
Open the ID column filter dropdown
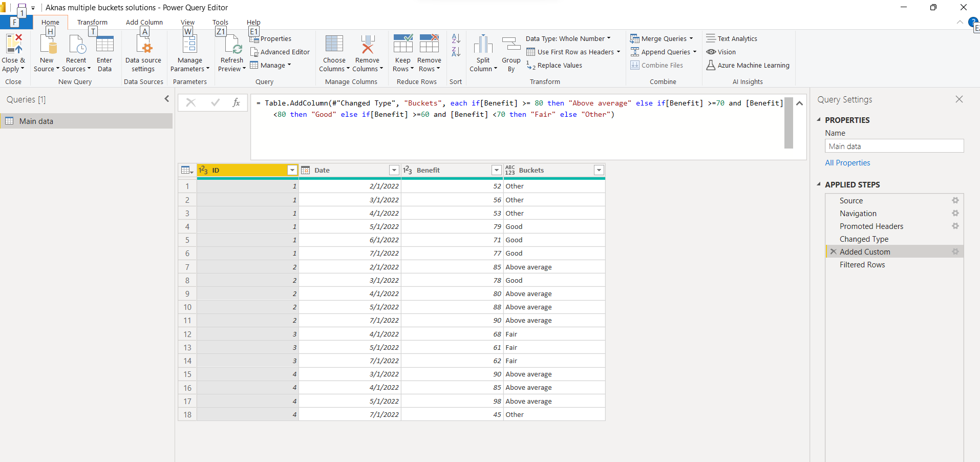point(292,170)
